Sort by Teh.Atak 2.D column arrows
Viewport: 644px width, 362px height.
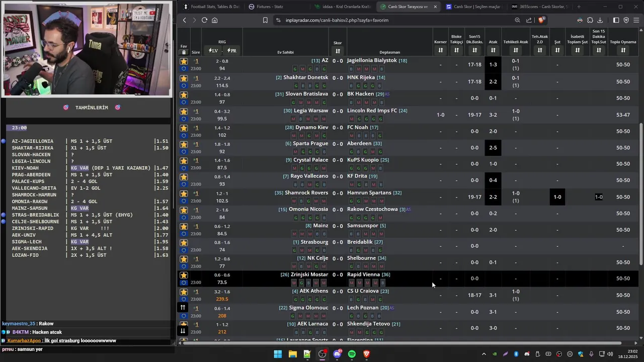540,50
